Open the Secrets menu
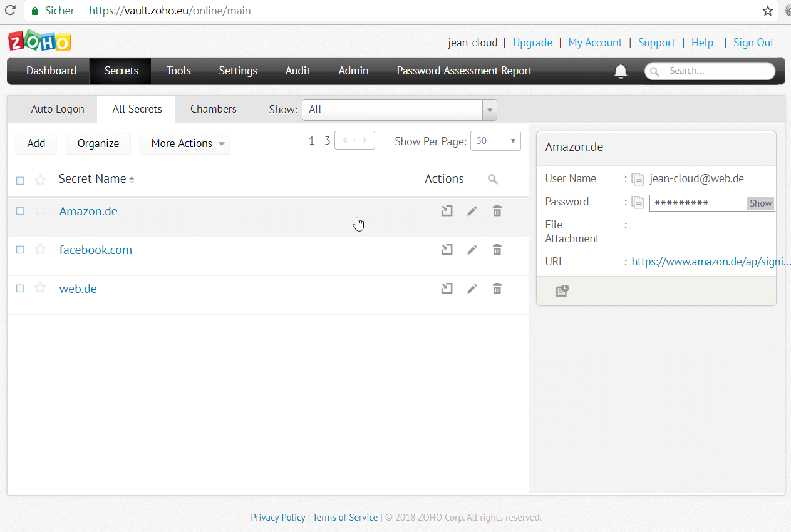 [121, 71]
